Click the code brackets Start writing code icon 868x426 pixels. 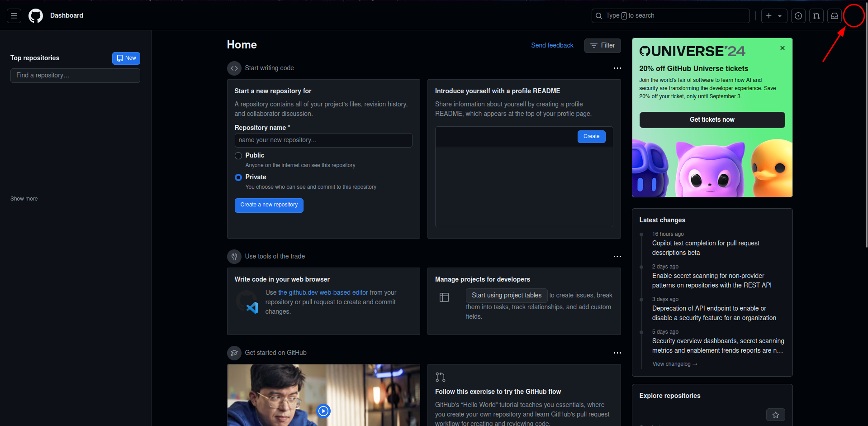coord(234,68)
